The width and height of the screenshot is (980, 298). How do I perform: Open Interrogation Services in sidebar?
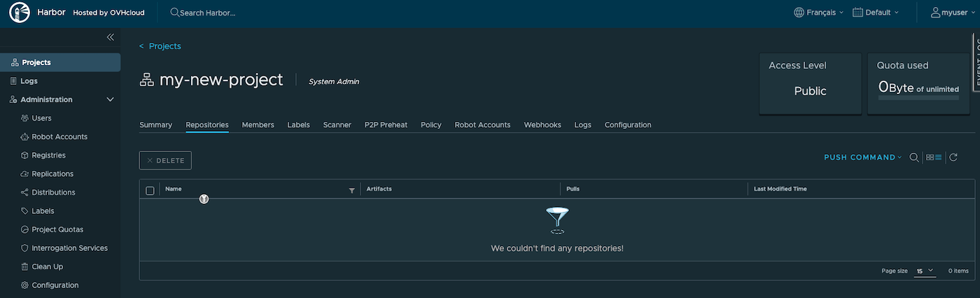tap(69, 248)
